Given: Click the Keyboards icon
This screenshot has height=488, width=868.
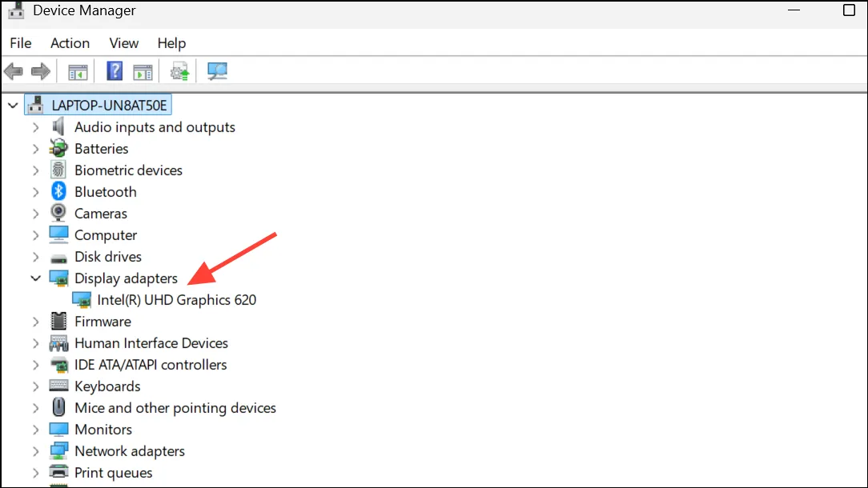Looking at the screenshot, I should (58, 386).
